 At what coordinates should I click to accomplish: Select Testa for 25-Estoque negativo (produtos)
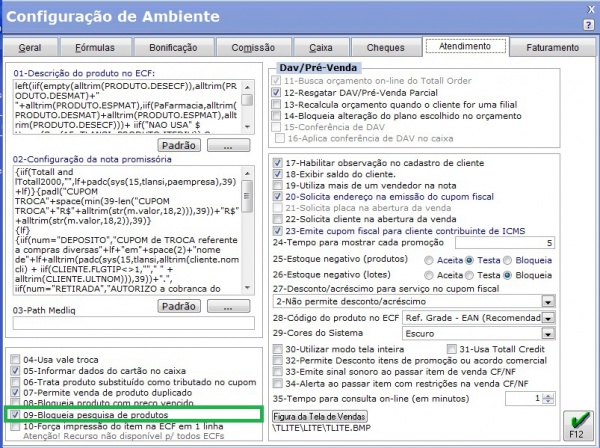469,261
